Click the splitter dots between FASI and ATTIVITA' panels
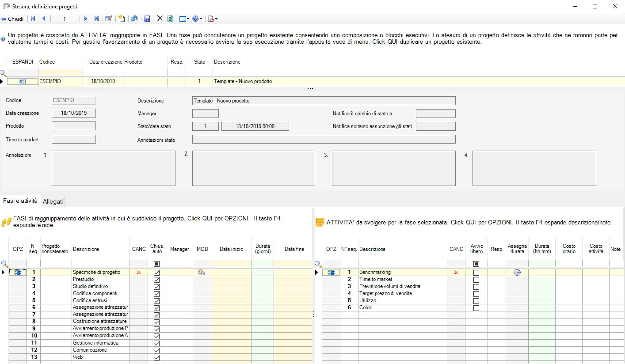Screen dimensions: 625x364 pos(313,315)
